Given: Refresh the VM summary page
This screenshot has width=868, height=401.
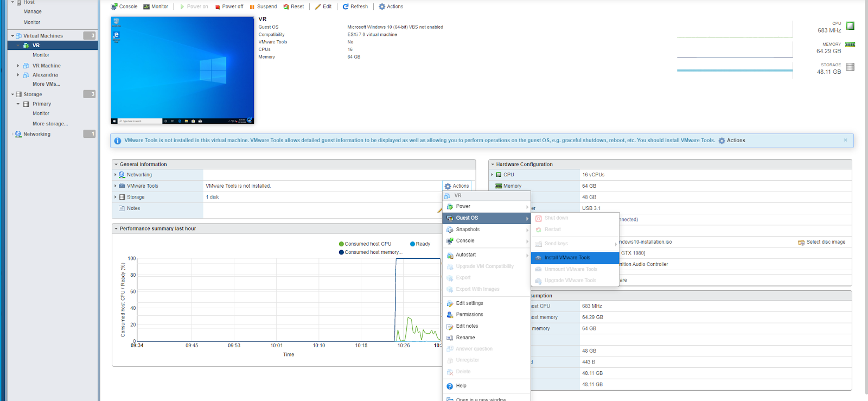Looking at the screenshot, I should (x=355, y=7).
